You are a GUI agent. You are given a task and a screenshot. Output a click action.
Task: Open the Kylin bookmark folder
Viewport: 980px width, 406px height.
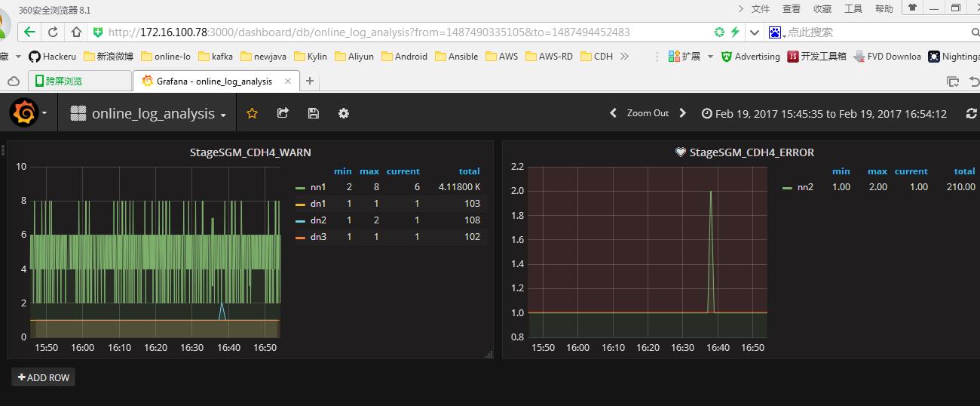click(311, 57)
